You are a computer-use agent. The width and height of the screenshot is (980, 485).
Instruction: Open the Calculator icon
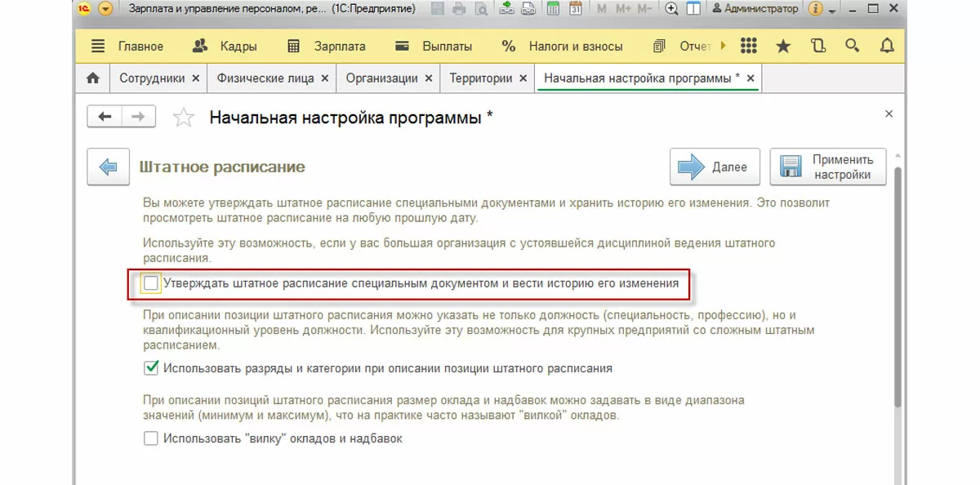pyautogui.click(x=554, y=9)
